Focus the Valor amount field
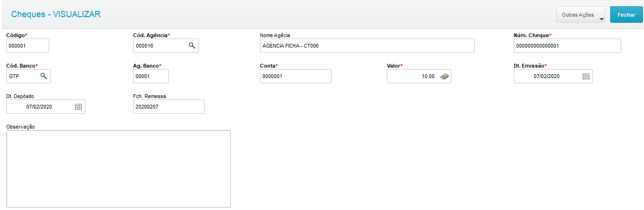The width and height of the screenshot is (644, 210). (412, 76)
